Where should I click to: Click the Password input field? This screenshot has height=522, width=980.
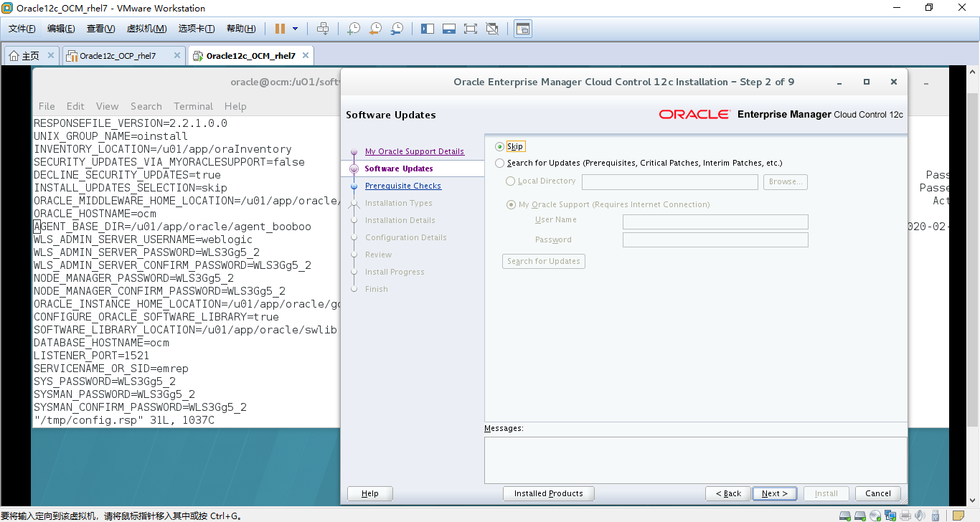point(715,240)
